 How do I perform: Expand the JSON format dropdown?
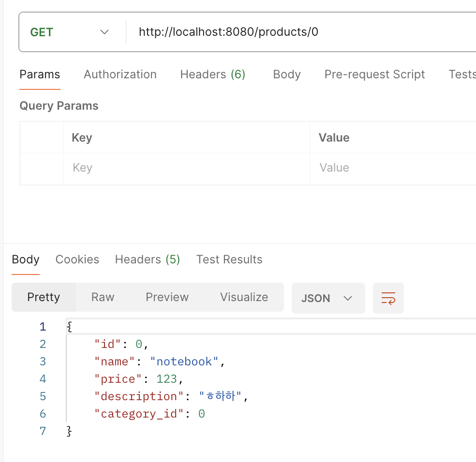coord(327,298)
